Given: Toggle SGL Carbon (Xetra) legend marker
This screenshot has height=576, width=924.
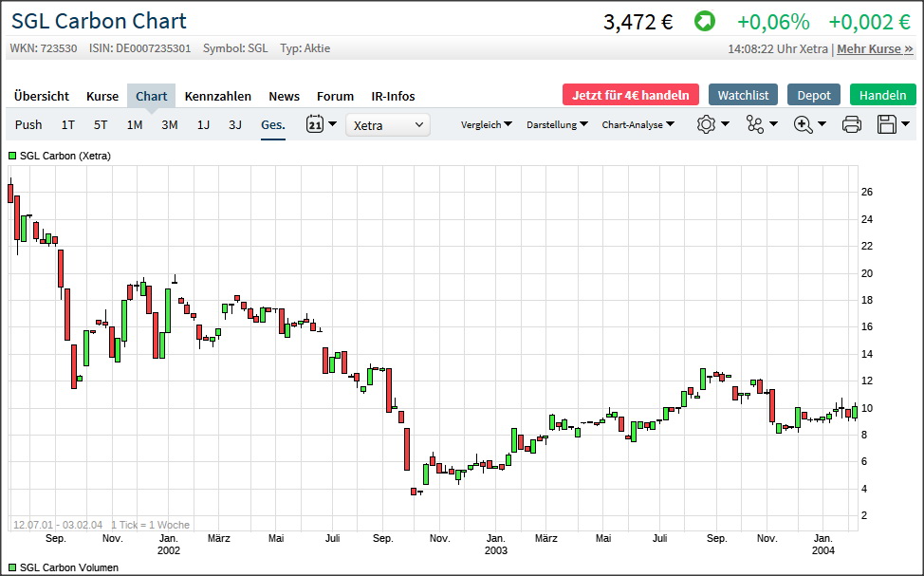Looking at the screenshot, I should click(12, 155).
